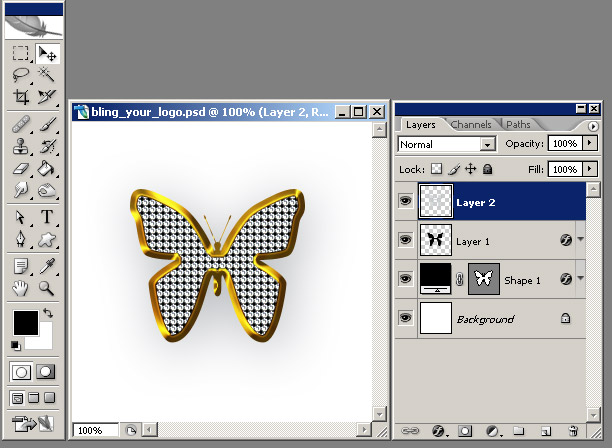Toggle lock image pixels
The width and height of the screenshot is (612, 448).
pyautogui.click(x=454, y=169)
